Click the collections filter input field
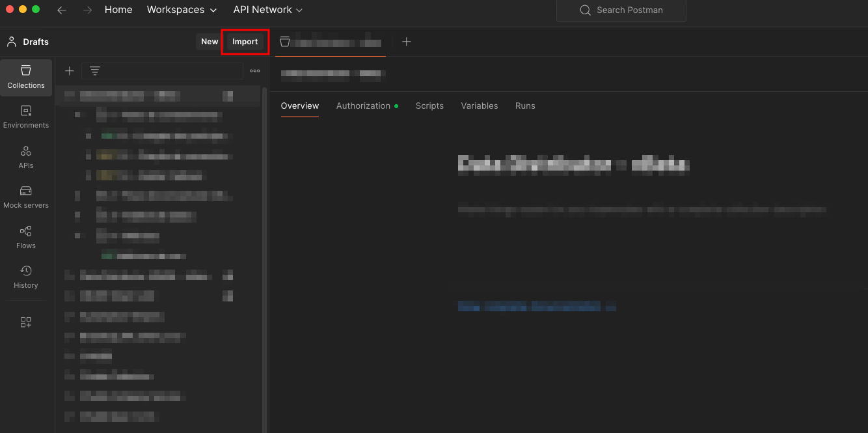Screen dimensions: 868x433 pyautogui.click(x=162, y=71)
